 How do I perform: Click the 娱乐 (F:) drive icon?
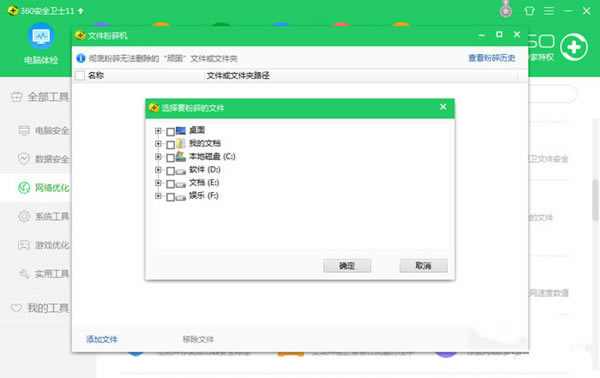click(x=181, y=197)
